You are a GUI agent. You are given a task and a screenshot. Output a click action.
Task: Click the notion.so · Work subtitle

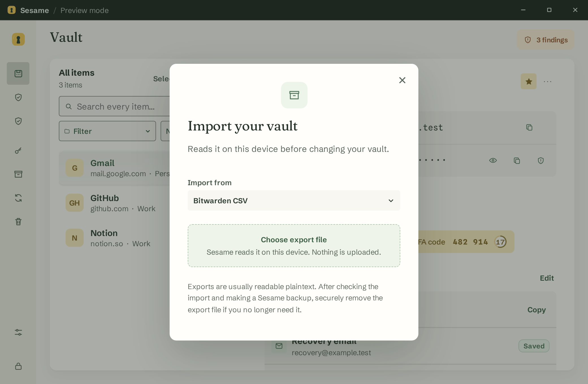coord(120,244)
